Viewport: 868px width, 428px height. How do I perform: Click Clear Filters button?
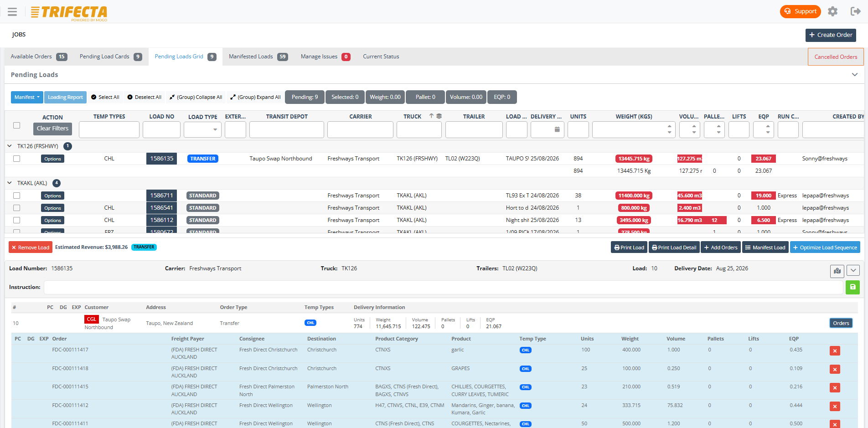click(53, 129)
